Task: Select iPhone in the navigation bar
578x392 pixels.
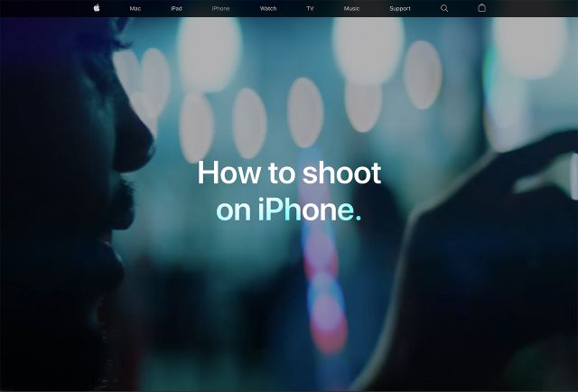Action: click(220, 8)
